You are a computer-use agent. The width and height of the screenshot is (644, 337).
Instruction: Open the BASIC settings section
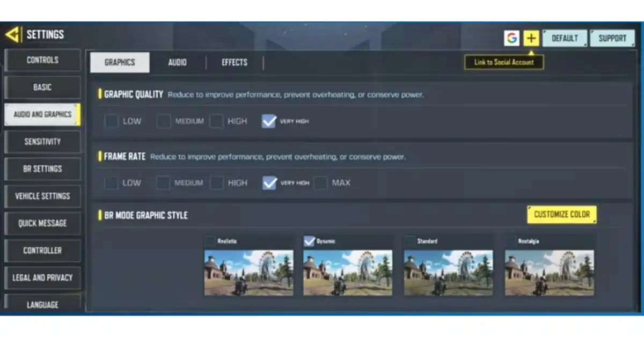pos(42,87)
